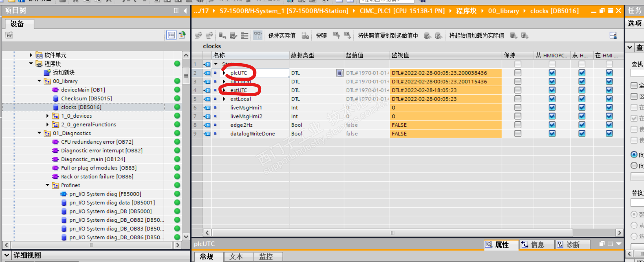Toggle retain checkbox for extUTC row

pyautogui.click(x=517, y=90)
